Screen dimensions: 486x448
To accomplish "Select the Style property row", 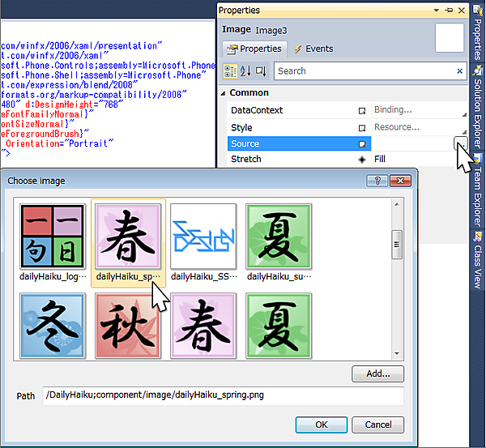I will click(x=299, y=127).
